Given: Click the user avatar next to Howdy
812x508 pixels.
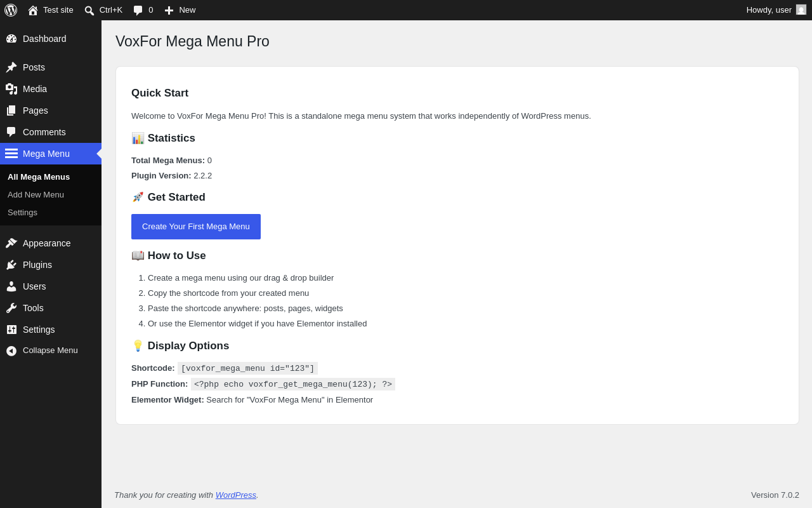Looking at the screenshot, I should coord(801,10).
